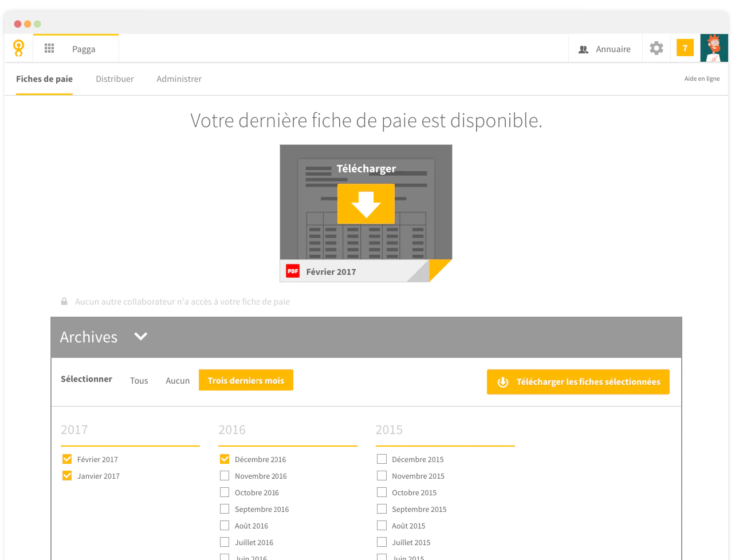Screen dimensions: 731x560
Task: Uncheck the Janvier 2017 checkbox
Action: click(x=67, y=476)
